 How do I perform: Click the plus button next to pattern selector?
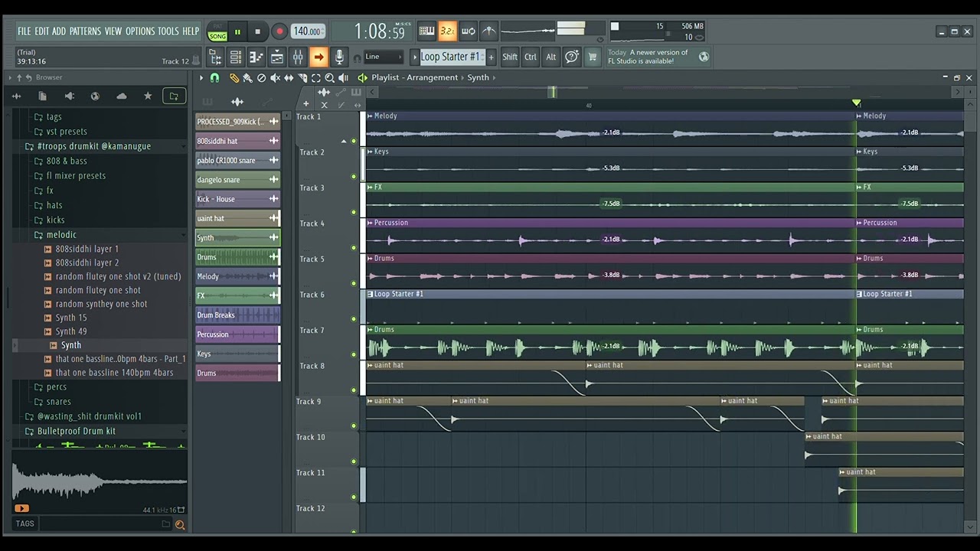click(x=492, y=57)
